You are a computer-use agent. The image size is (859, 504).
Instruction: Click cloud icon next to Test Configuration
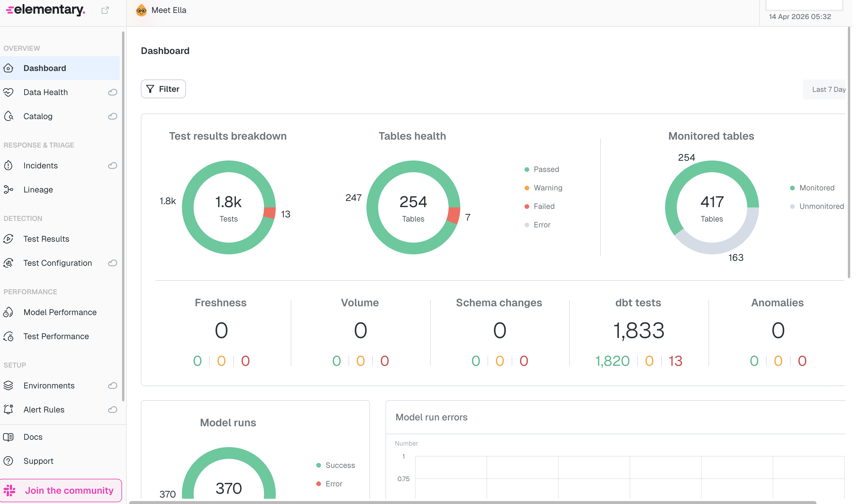click(x=112, y=263)
